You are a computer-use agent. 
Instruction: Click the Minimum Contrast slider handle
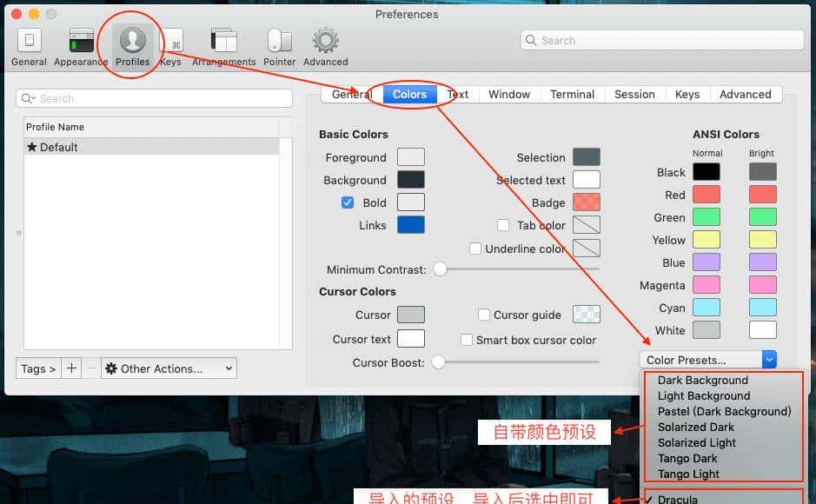(x=441, y=269)
